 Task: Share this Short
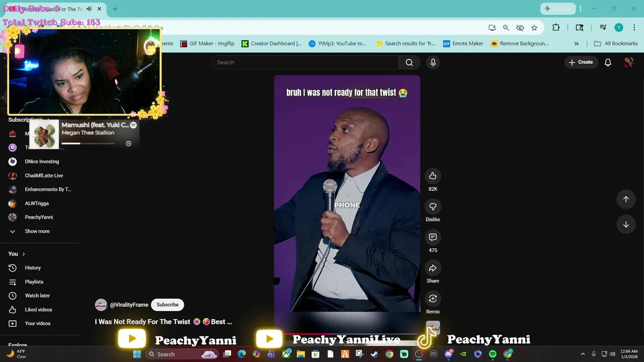click(x=433, y=268)
